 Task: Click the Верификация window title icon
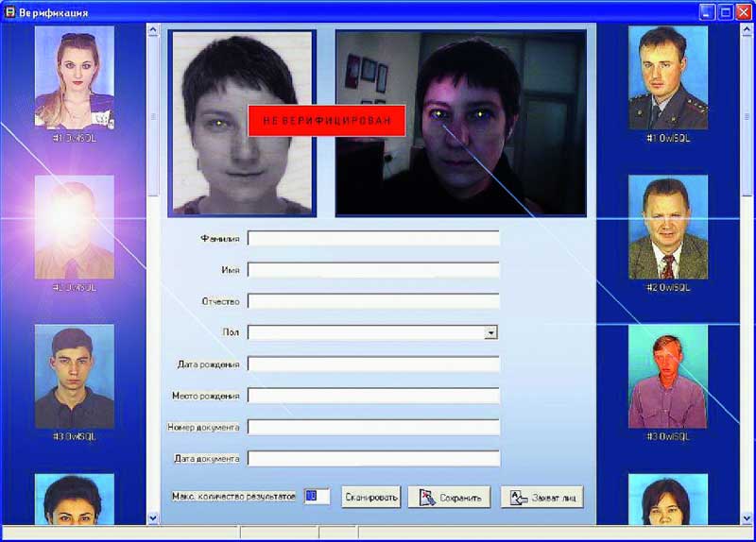(9, 12)
